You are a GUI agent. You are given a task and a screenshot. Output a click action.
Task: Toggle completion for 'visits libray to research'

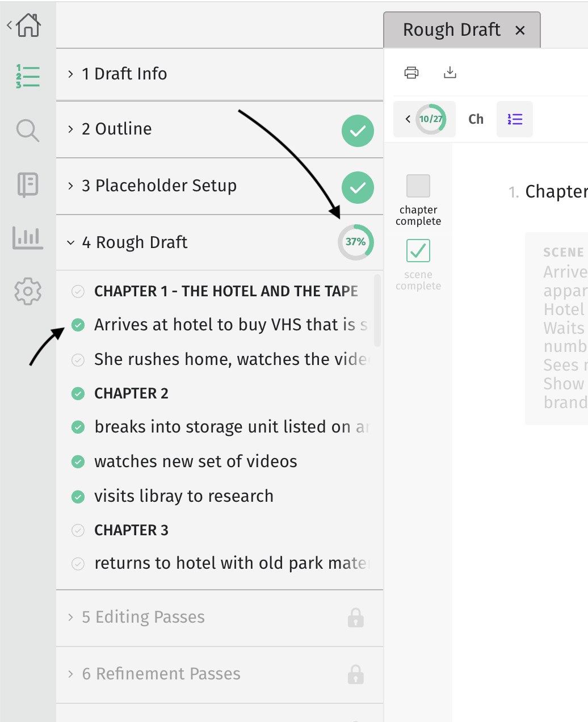point(78,497)
